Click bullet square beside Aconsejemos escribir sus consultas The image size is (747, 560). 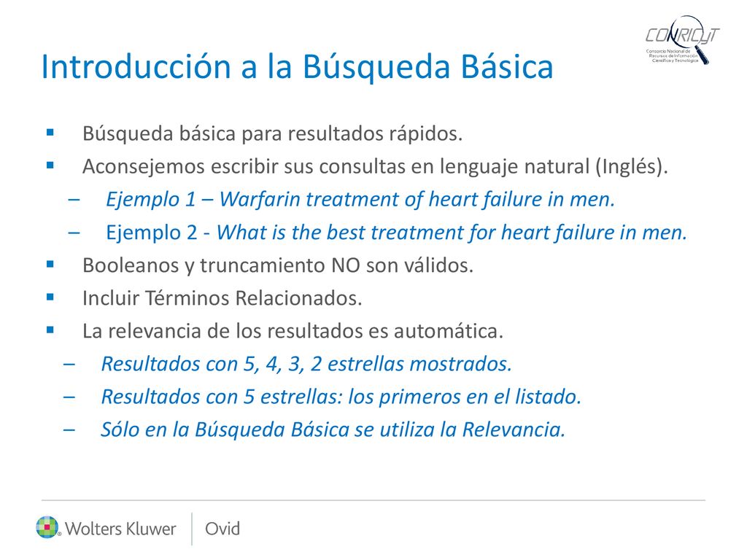(50, 166)
